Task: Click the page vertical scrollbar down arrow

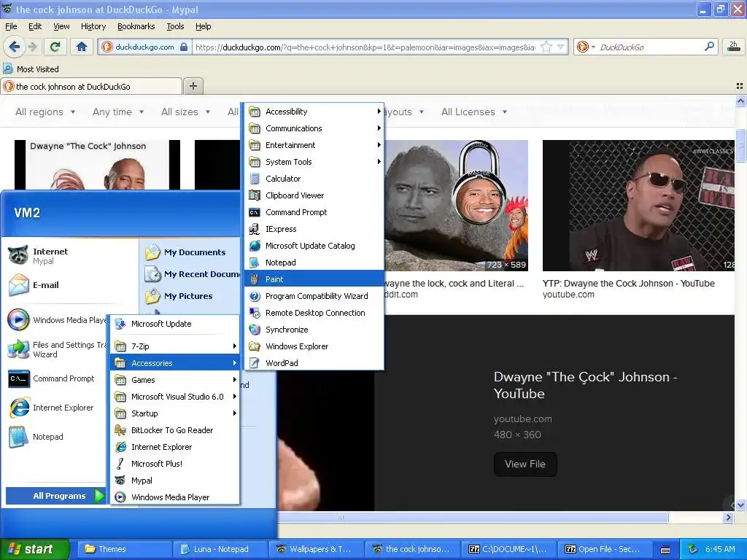Action: coord(741,505)
